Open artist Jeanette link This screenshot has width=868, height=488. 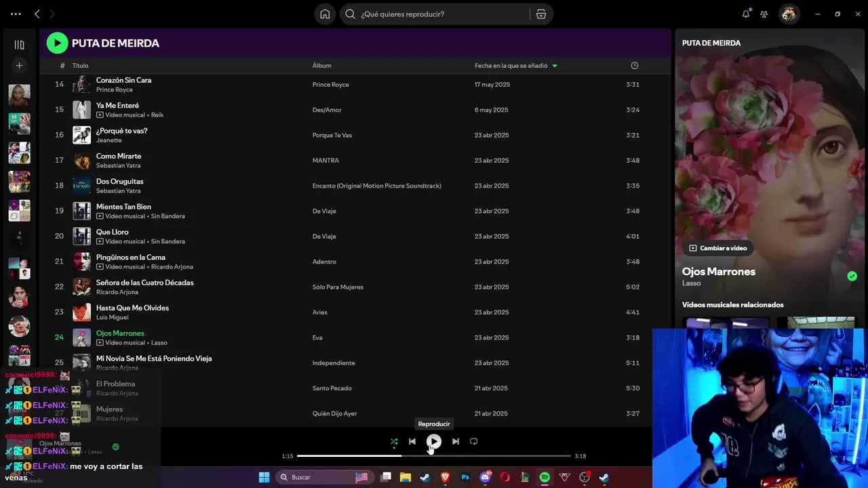pyautogui.click(x=108, y=140)
